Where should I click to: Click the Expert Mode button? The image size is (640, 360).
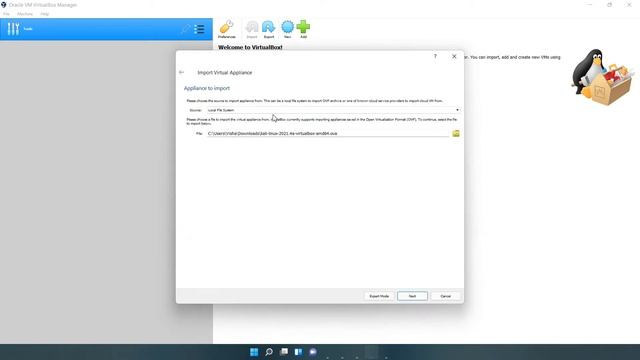pyautogui.click(x=379, y=296)
